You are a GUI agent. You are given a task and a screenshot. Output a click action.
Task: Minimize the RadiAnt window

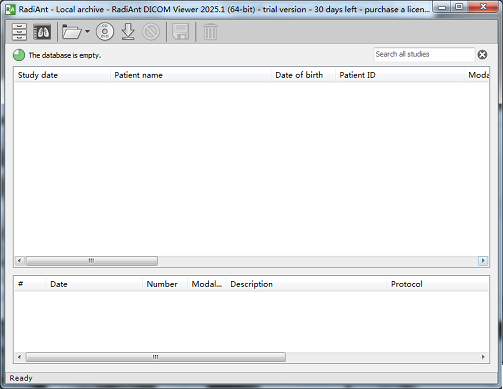click(442, 7)
